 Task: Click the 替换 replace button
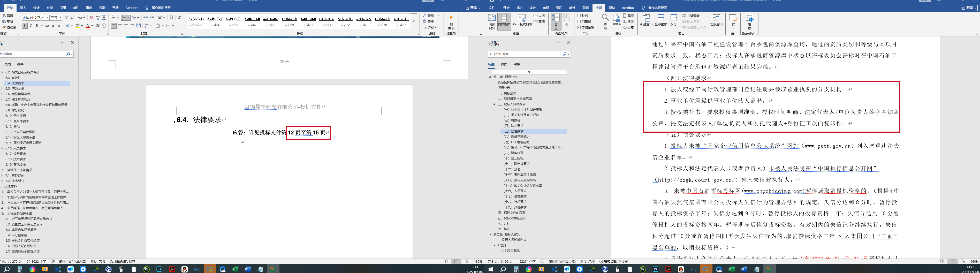(x=430, y=22)
